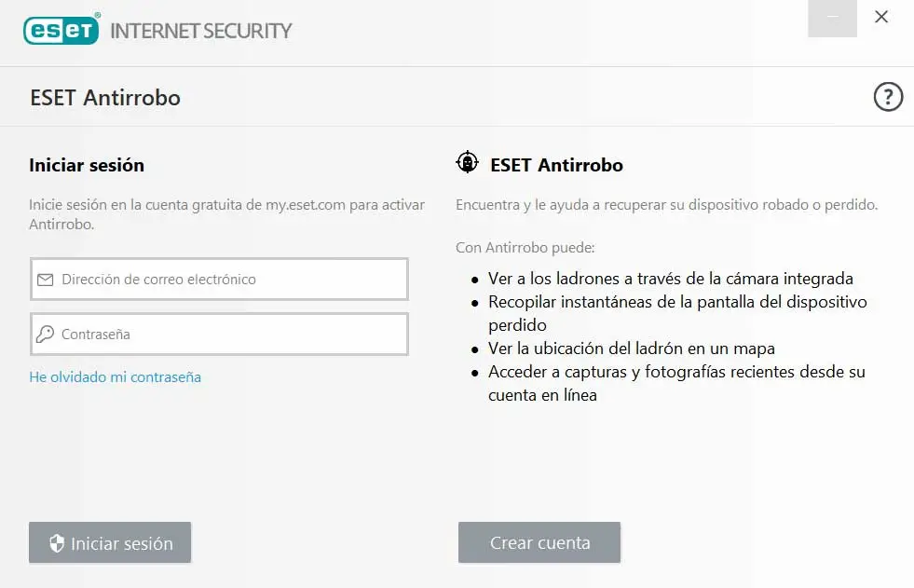Close the ESET Internet Security window
This screenshot has width=914, height=588.
pyautogui.click(x=881, y=18)
